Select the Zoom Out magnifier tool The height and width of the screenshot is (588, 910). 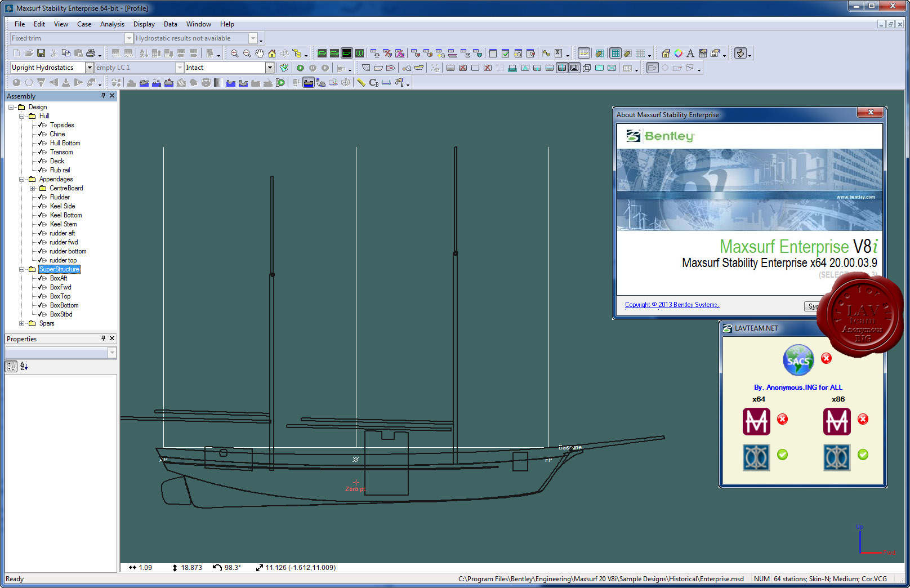click(247, 54)
